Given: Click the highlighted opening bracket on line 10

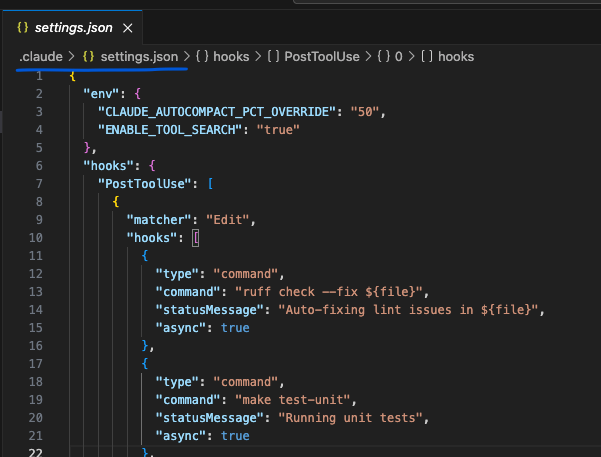Looking at the screenshot, I should coord(195,238).
